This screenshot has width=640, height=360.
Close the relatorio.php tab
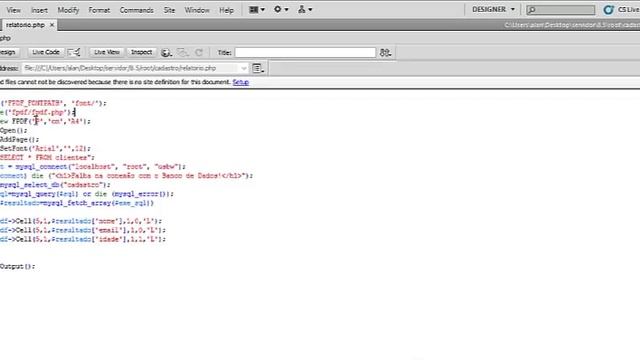coord(52,25)
